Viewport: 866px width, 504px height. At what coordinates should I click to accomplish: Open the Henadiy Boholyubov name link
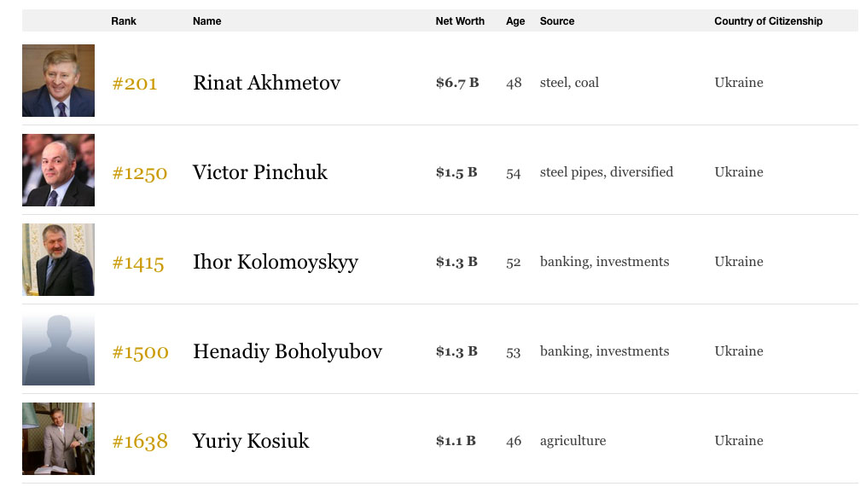(288, 351)
